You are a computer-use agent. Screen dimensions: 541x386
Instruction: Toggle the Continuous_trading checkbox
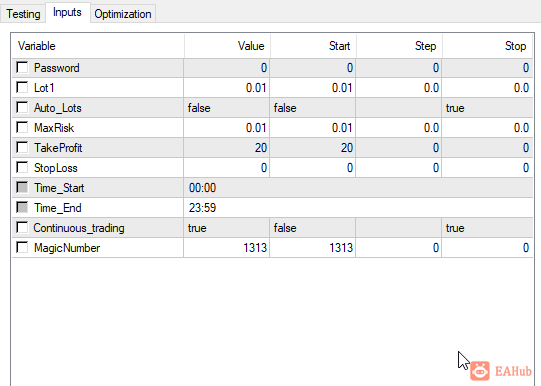[x=22, y=228]
